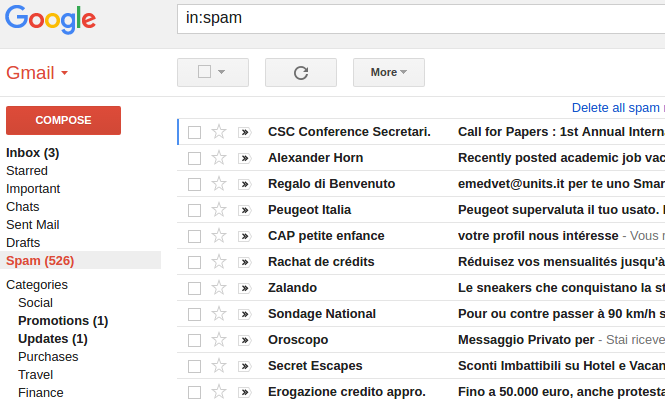Check the Rachat de crédits email checkbox
The height and width of the screenshot is (403, 665).
(x=194, y=262)
